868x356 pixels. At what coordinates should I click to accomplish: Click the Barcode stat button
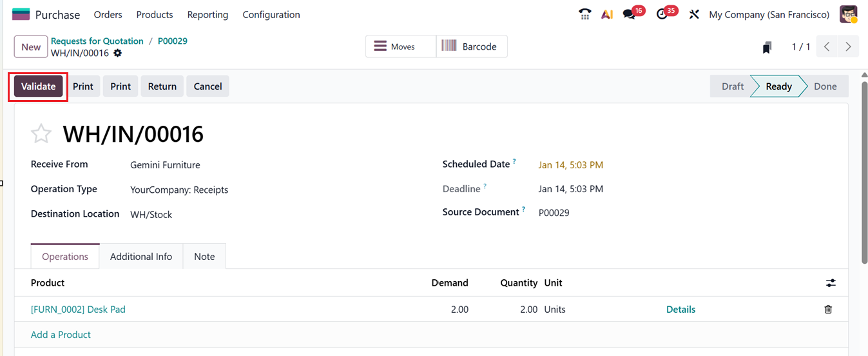(x=472, y=46)
